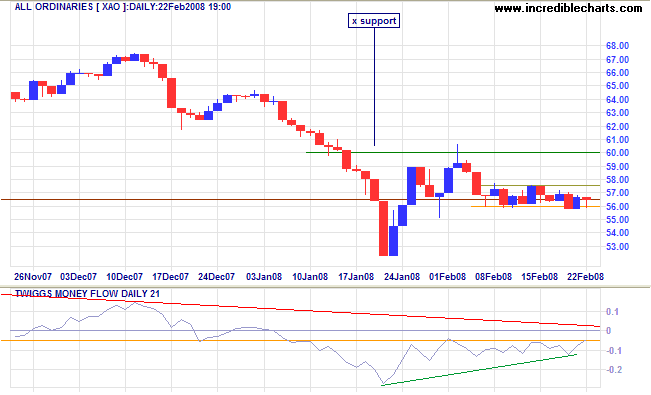The height and width of the screenshot is (395, 651).
Task: Select the 59.00 price axis label
Action: tap(617, 167)
